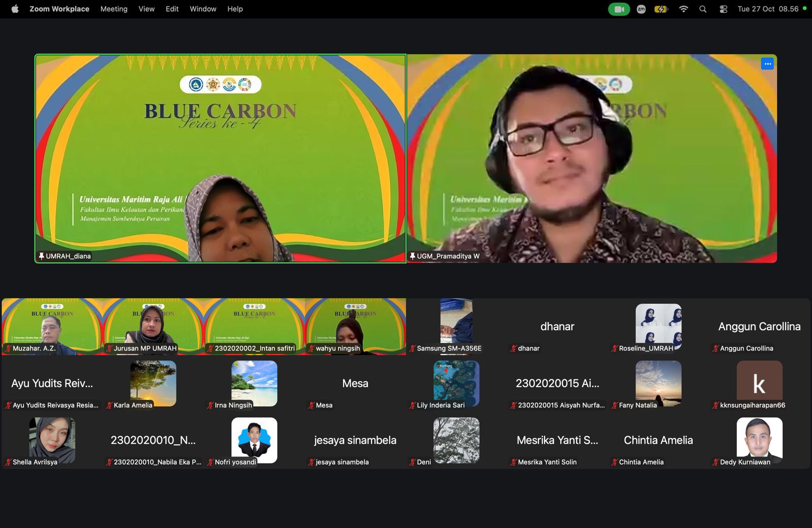Screen dimensions: 812x528
Task: Click the pin icon beside UGM_Pramaditya W
Action: [413, 256]
